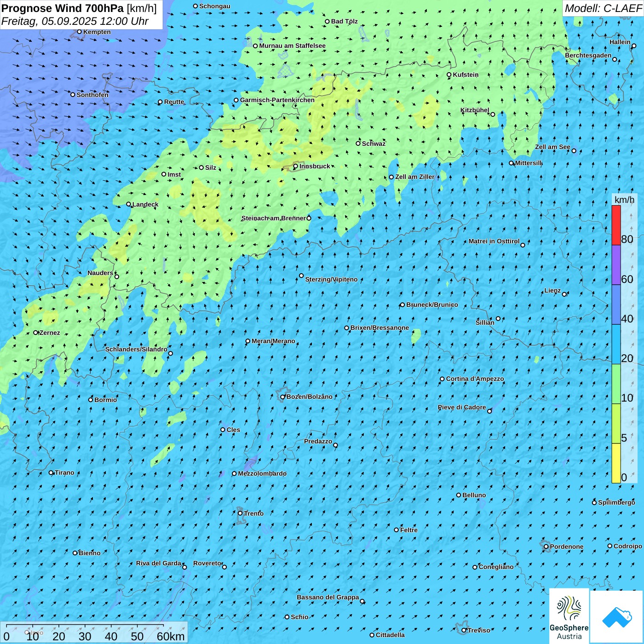The image size is (644, 644).
Task: Click the date 'Freitag, 05.09.2025 12:00 Uhr'
Action: coord(75,21)
